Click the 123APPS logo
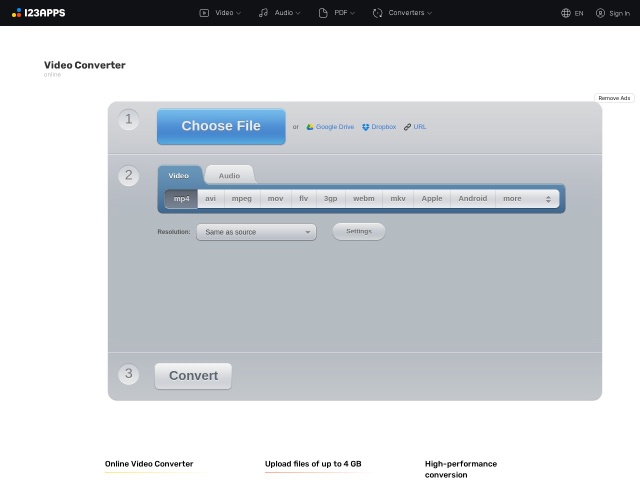This screenshot has height=480, width=640. coord(38,13)
